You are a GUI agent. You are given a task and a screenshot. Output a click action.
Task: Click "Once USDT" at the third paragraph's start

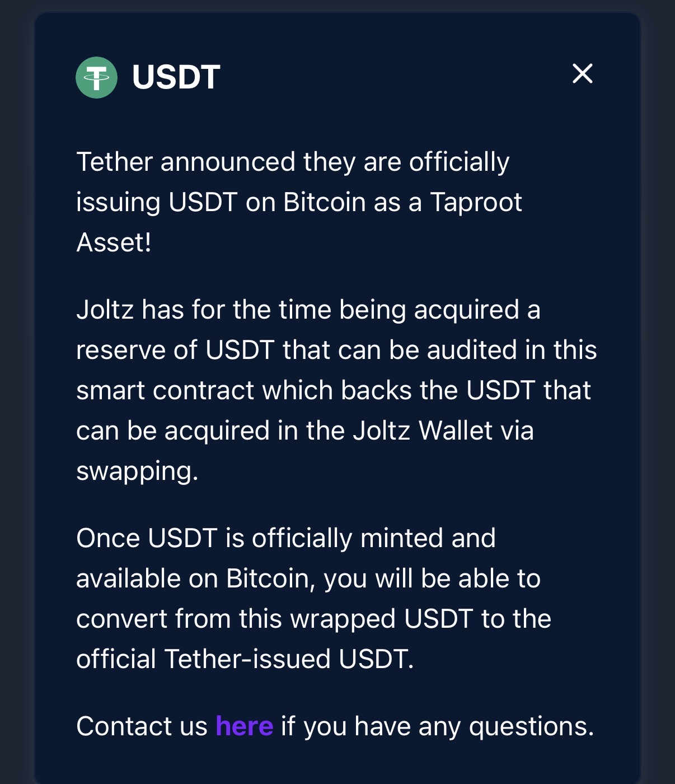point(147,538)
